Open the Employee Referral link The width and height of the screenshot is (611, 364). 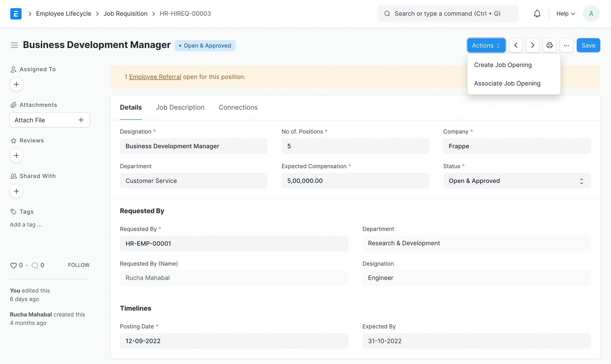tap(155, 77)
